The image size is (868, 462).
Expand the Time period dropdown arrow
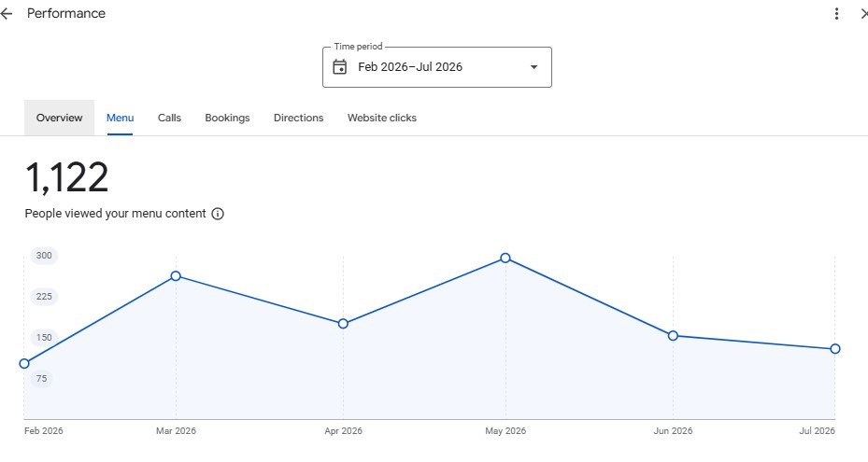point(534,67)
